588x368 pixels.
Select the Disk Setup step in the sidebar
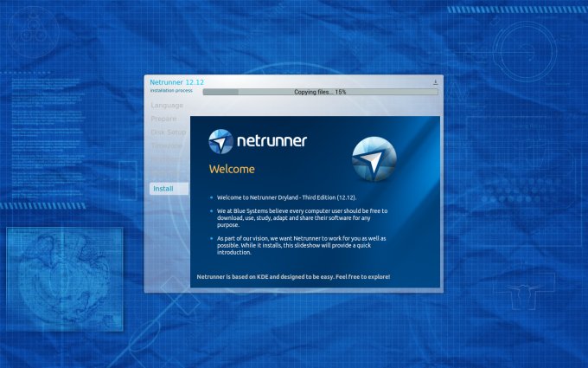pos(169,132)
